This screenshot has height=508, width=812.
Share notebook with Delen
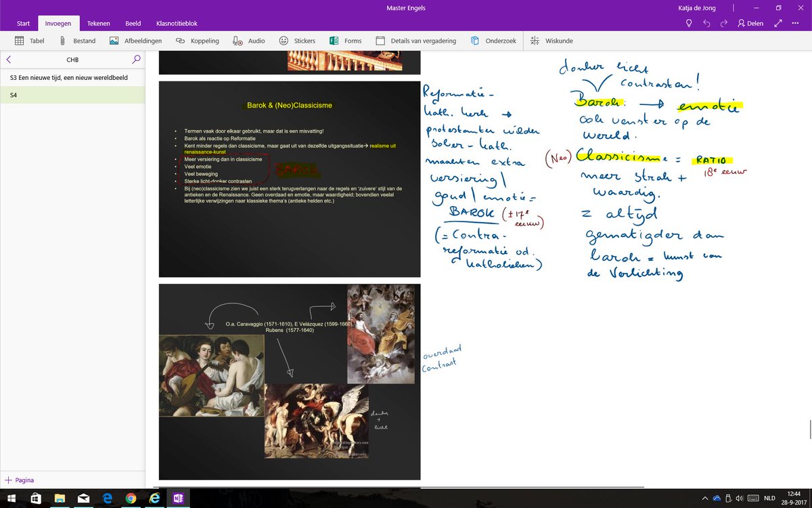pos(750,23)
